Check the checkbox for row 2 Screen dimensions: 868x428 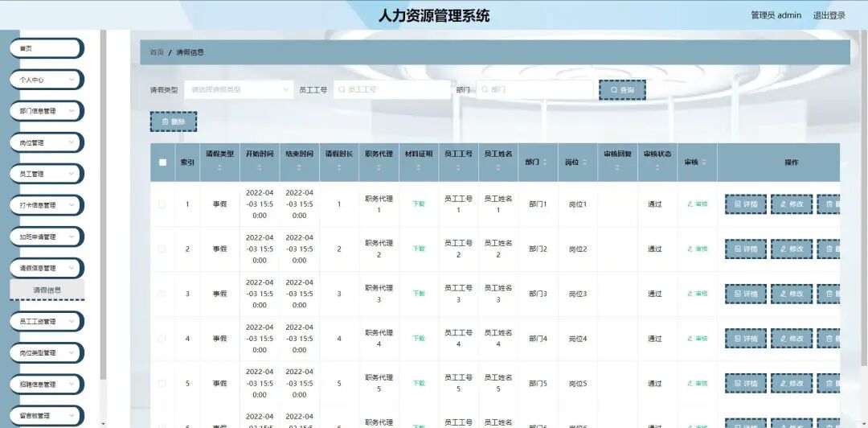tap(162, 249)
